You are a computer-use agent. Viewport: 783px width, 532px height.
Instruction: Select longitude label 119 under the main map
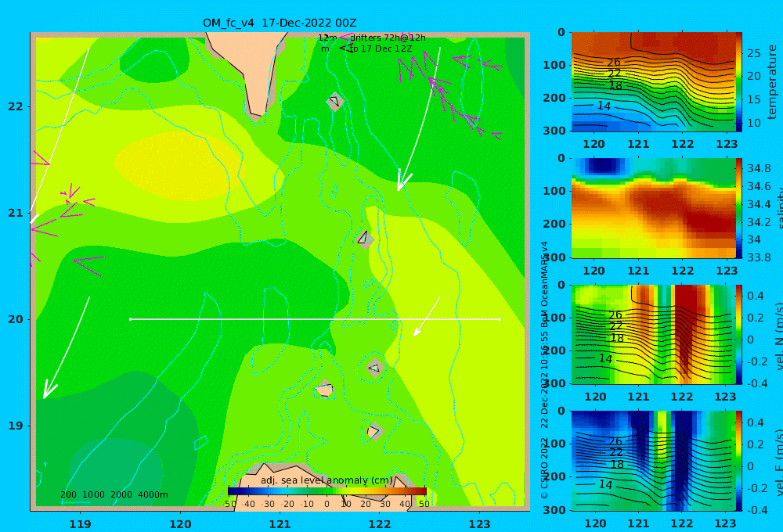pos(81,524)
